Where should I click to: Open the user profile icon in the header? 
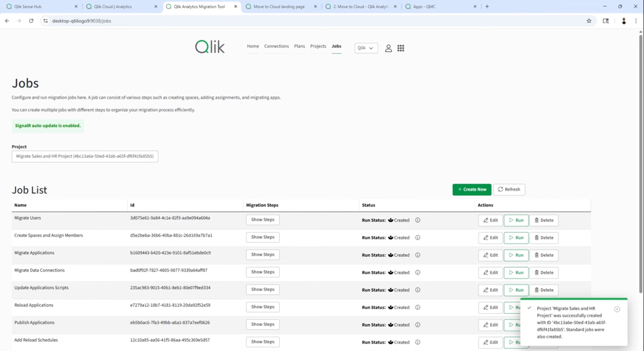tap(388, 48)
